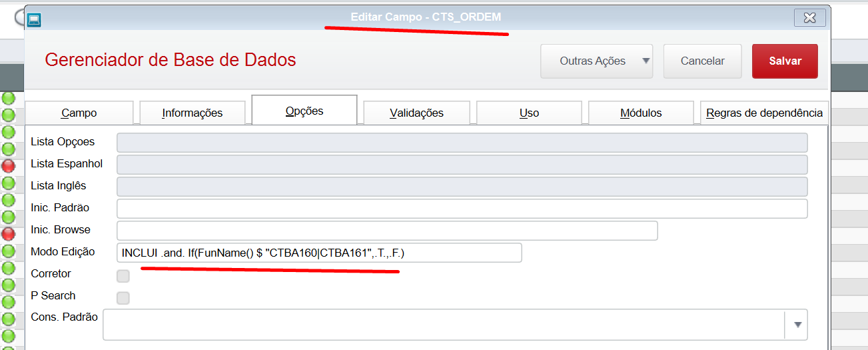Switch to the Campo tab

(x=79, y=113)
